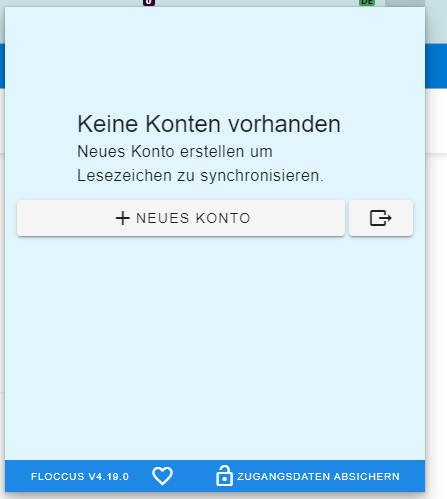Click the NEUES KONTO label text
Screen dimensions: 447x499
coord(193,218)
